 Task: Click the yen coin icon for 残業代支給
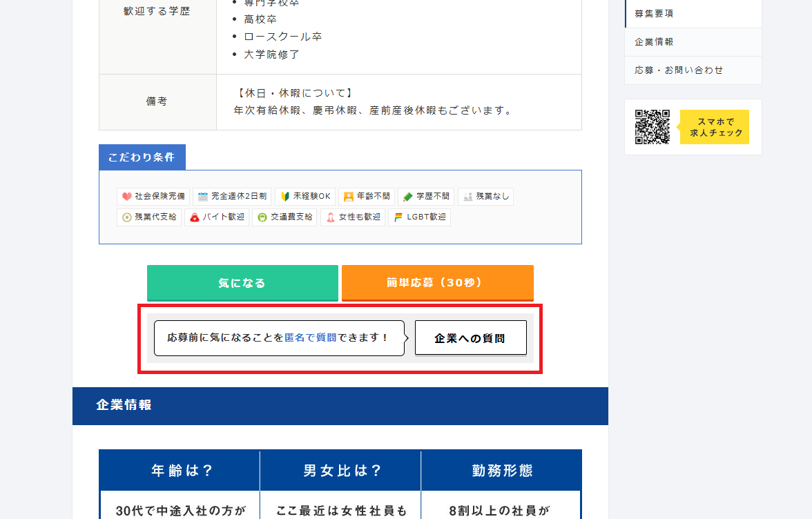pos(126,217)
